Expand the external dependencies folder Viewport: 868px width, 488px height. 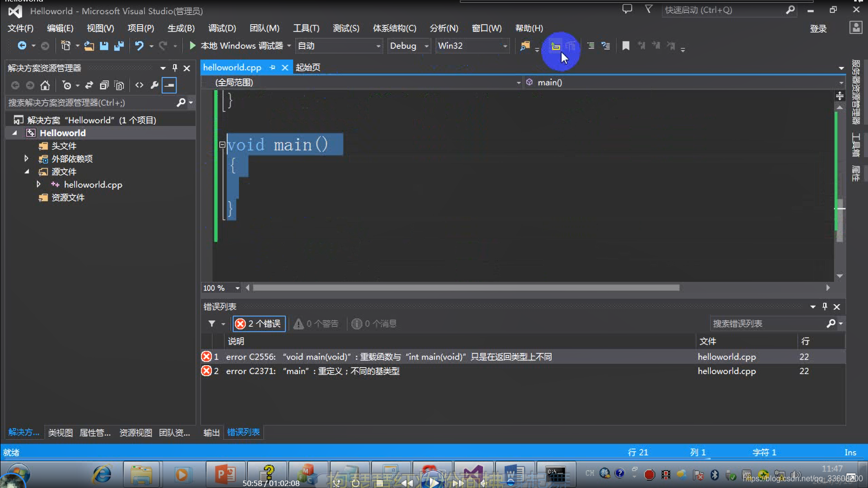pyautogui.click(x=27, y=159)
